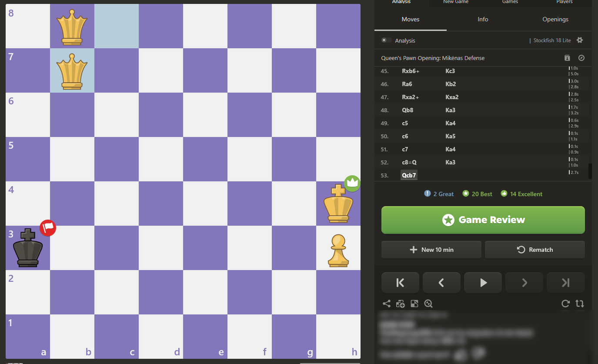Play through the moves automatically
This screenshot has width=598, height=364.
[483, 283]
